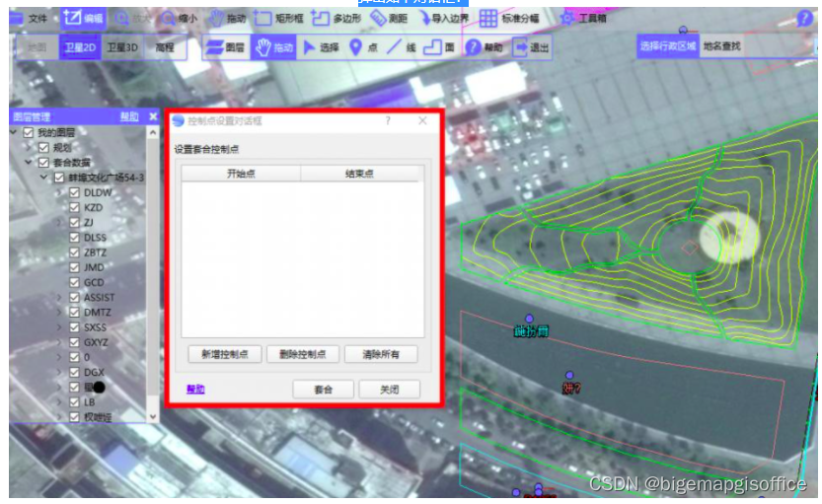The width and height of the screenshot is (822, 504).
Task: Click 新增控制点 add control point button
Action: pos(225,354)
